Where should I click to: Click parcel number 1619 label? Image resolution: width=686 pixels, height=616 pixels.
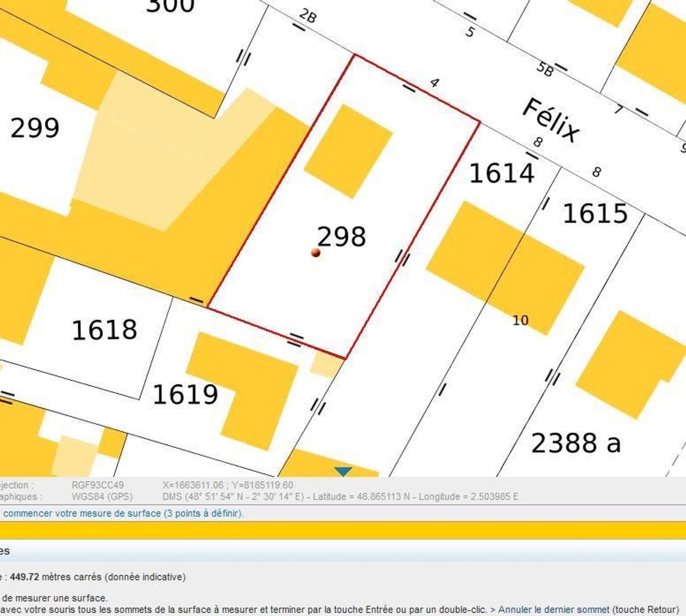pyautogui.click(x=185, y=394)
